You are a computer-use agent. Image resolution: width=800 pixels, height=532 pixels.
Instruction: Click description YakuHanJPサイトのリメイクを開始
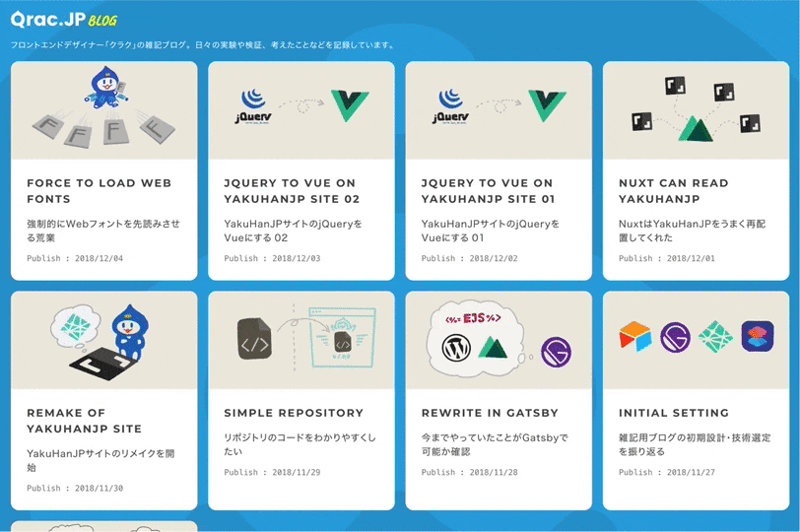(100, 460)
